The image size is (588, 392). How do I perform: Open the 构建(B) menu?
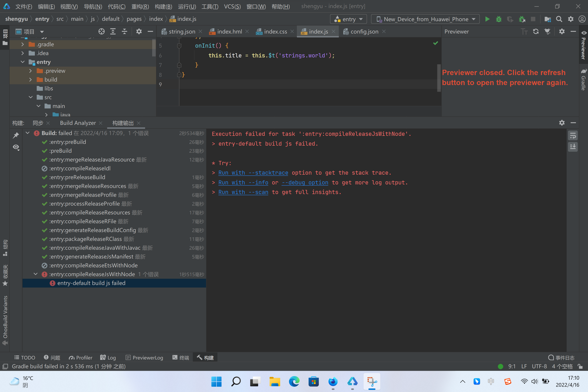(163, 6)
